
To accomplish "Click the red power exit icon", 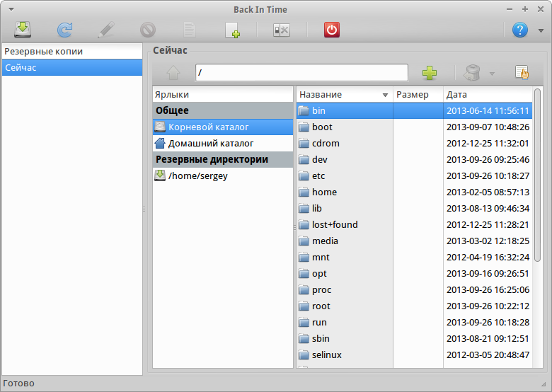I will [332, 30].
